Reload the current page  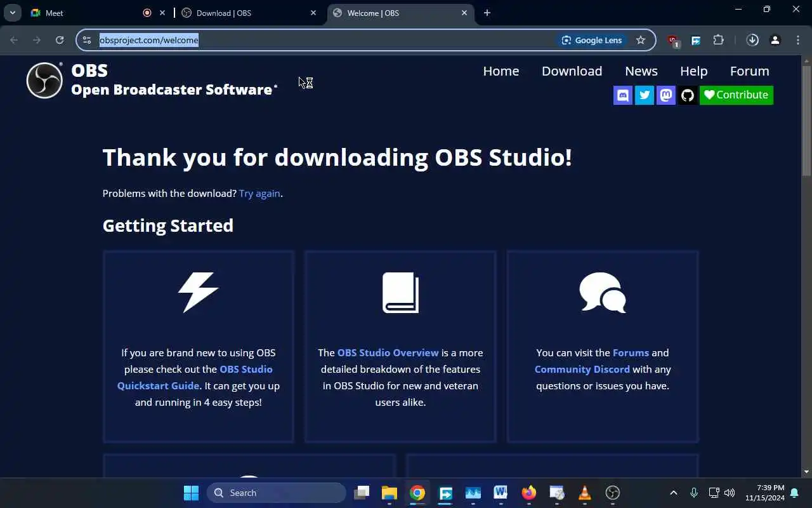point(60,40)
